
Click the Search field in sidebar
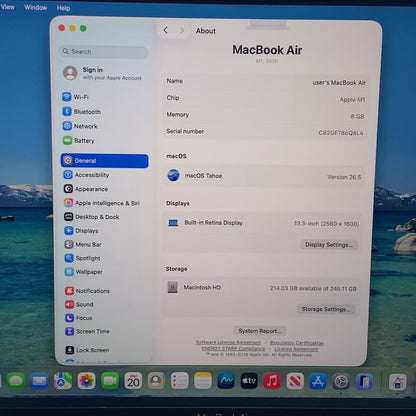104,52
